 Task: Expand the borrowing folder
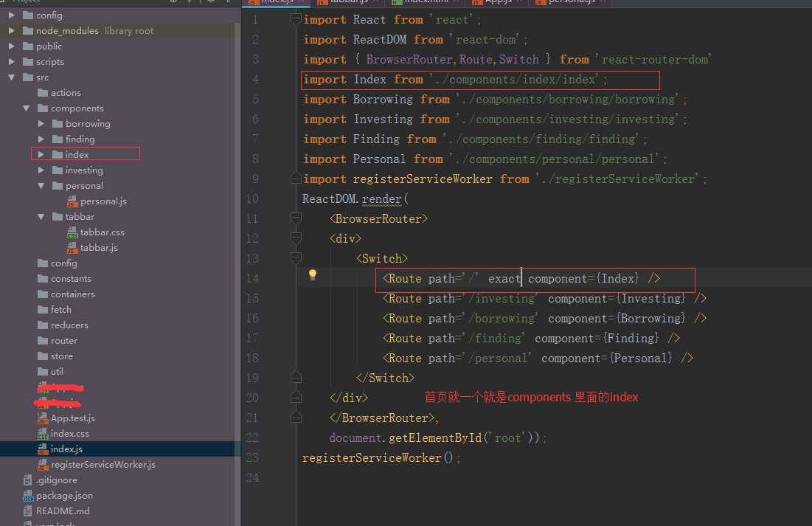[42, 124]
